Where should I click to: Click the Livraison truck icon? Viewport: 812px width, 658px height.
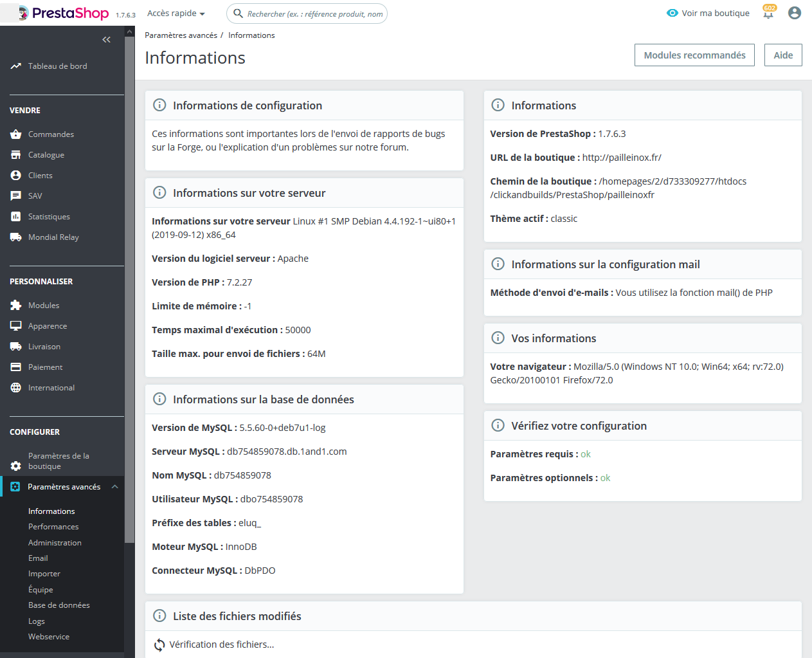(16, 347)
